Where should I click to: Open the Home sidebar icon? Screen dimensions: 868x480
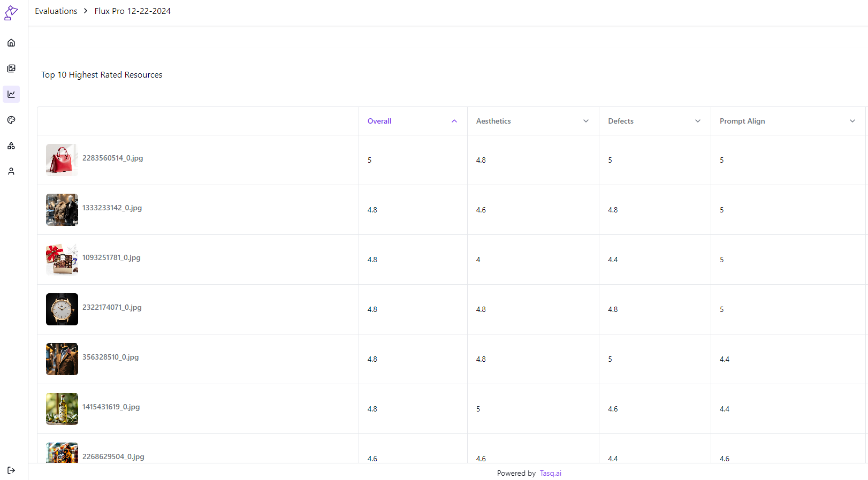click(11, 43)
